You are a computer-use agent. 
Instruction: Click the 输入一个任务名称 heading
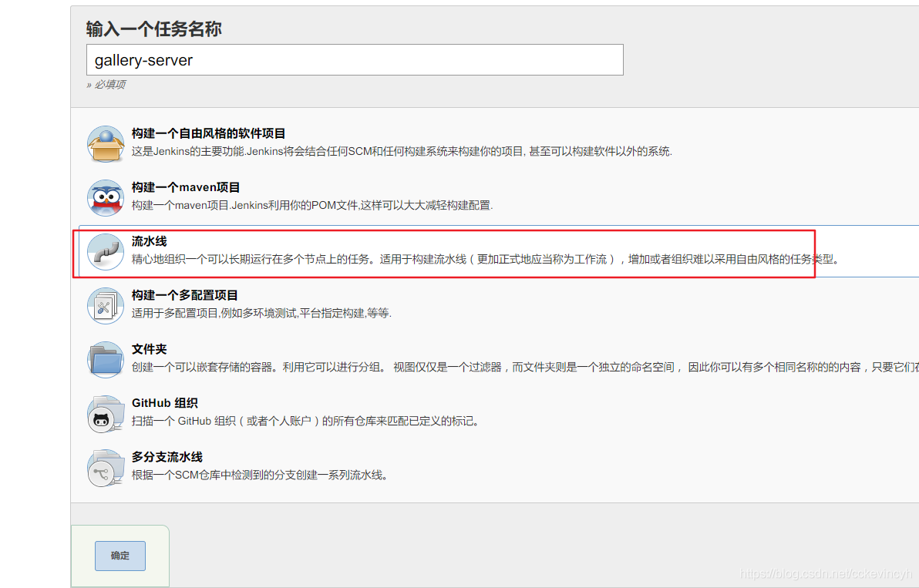154,29
